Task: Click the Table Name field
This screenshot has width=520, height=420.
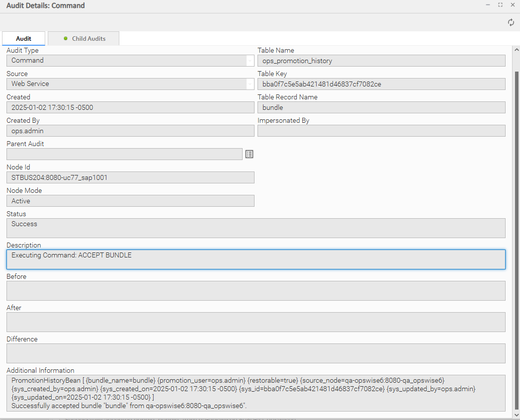Action: [x=381, y=61]
